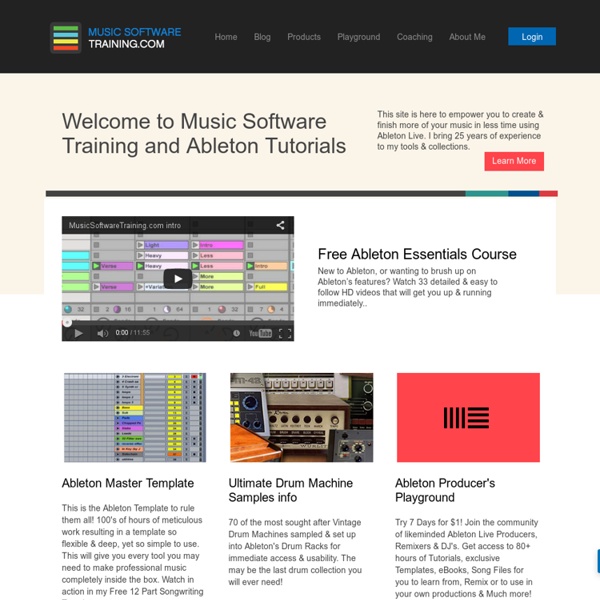Open Ultimate Drum Machine Samples info heading

[x=290, y=490]
